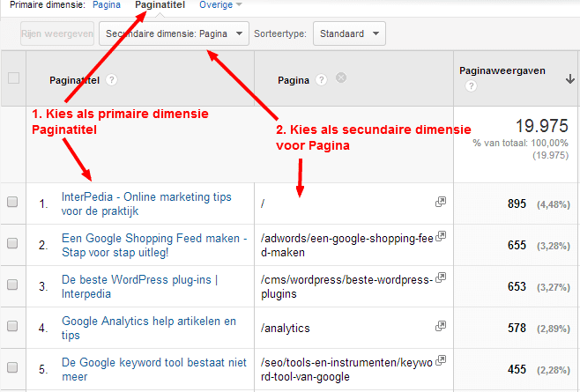The image size is (580, 392).
Task: Click the (4,48%) percentage value
Action: pos(554,204)
